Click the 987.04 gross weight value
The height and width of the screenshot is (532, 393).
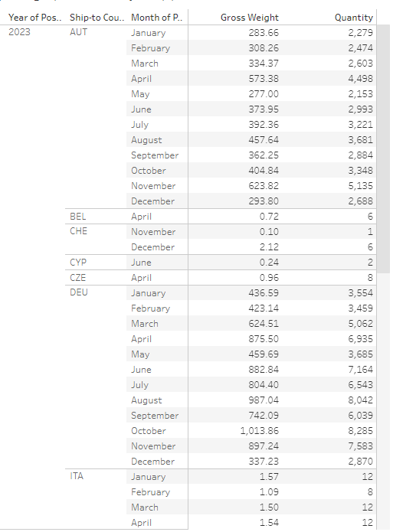pos(264,400)
